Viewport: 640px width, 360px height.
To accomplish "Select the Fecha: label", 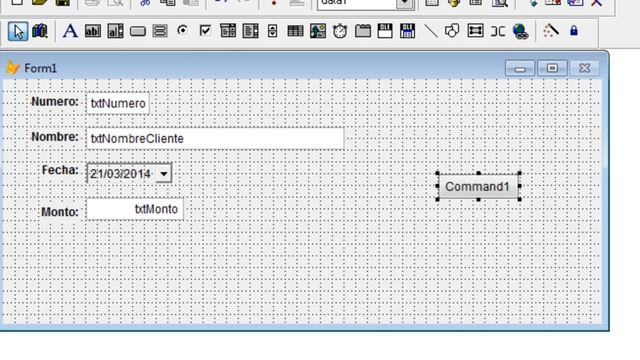I will (x=60, y=170).
